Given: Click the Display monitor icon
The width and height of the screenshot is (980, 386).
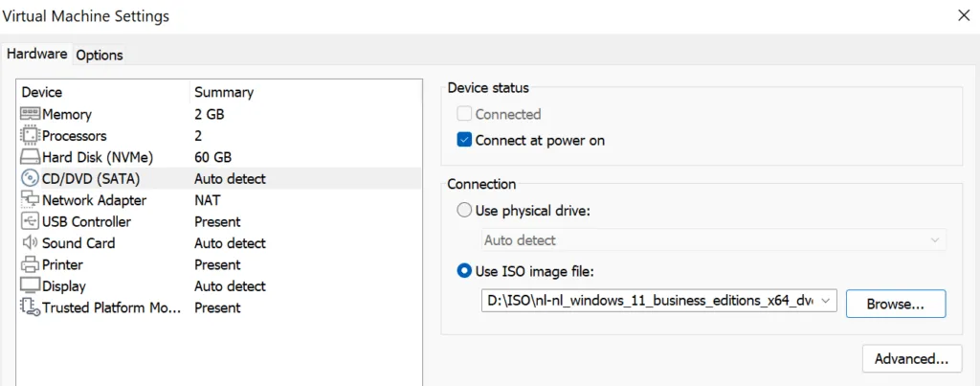Looking at the screenshot, I should [30, 285].
